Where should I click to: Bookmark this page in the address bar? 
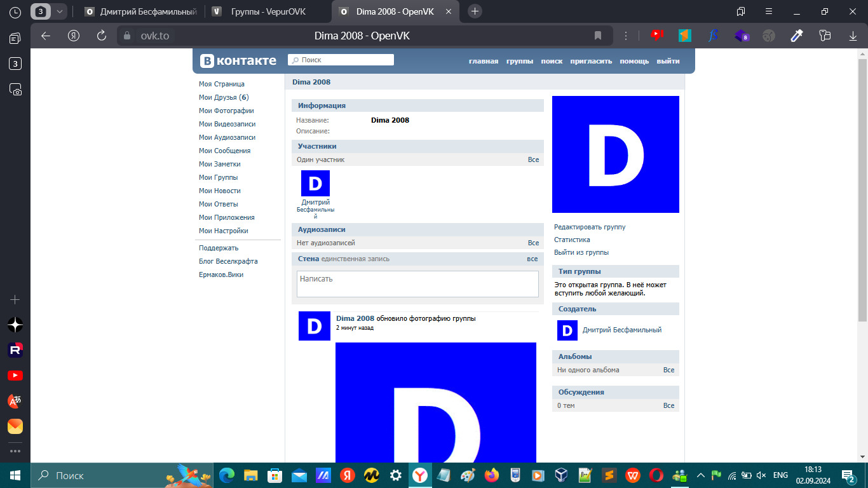(598, 36)
